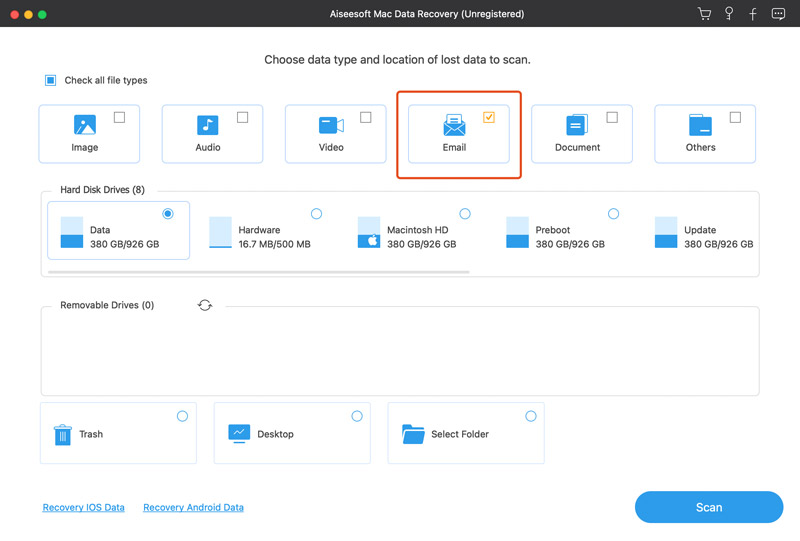Open the shopping cart purchase icon
The image size is (800, 541).
pos(704,14)
